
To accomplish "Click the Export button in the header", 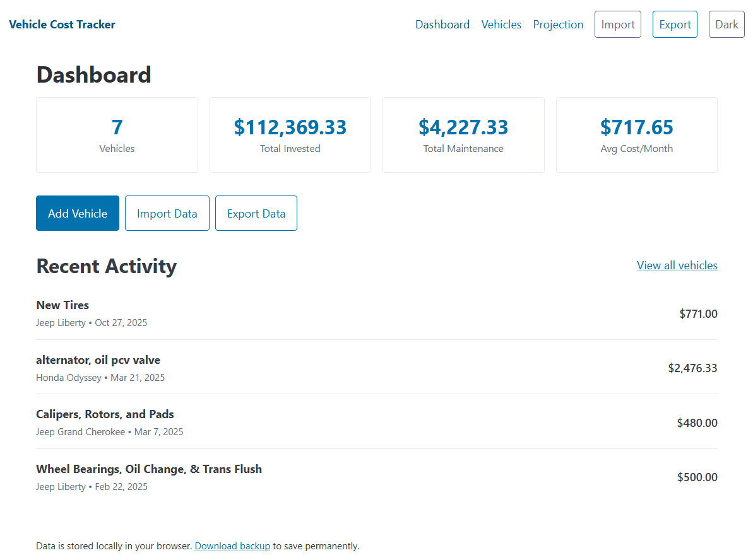I will (675, 24).
